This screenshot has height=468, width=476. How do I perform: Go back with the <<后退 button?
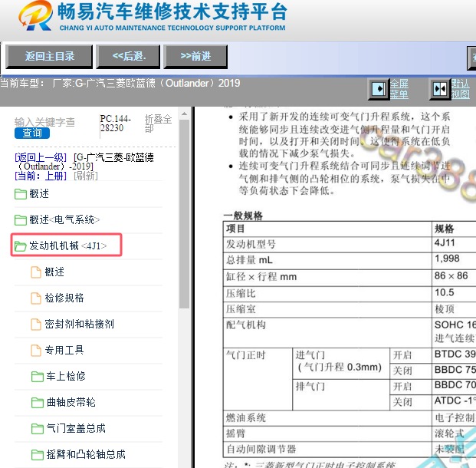128,57
